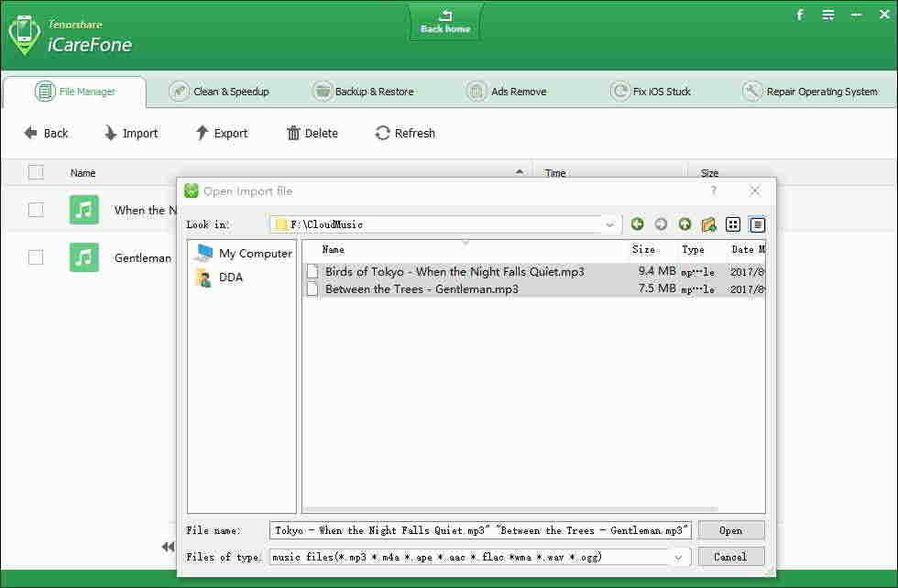Click the Size column header in main list
Image resolution: width=898 pixels, height=588 pixels.
tap(709, 173)
